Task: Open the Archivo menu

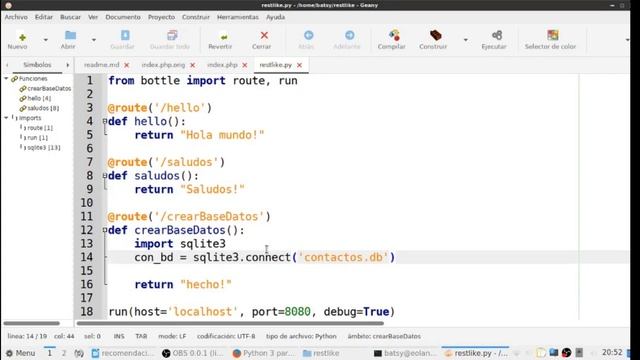Action: click(16, 17)
